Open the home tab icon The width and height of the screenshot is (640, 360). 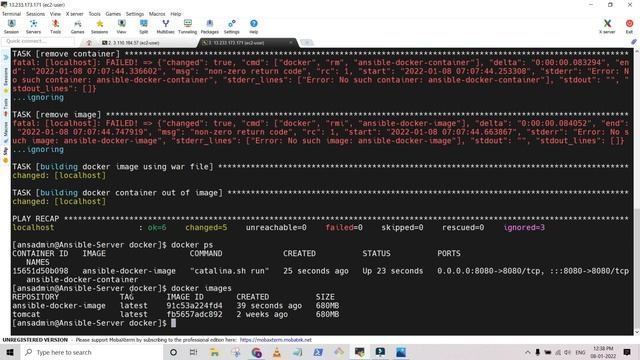point(89,43)
